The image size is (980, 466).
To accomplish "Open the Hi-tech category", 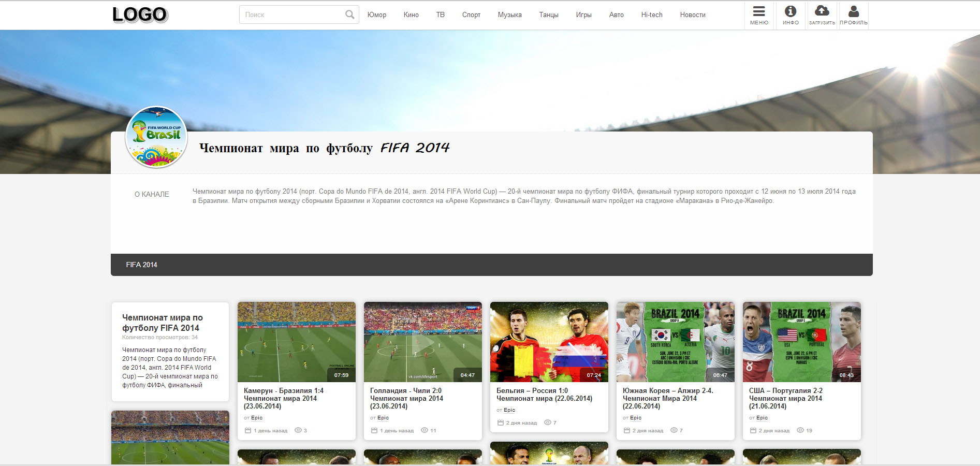I will click(652, 14).
